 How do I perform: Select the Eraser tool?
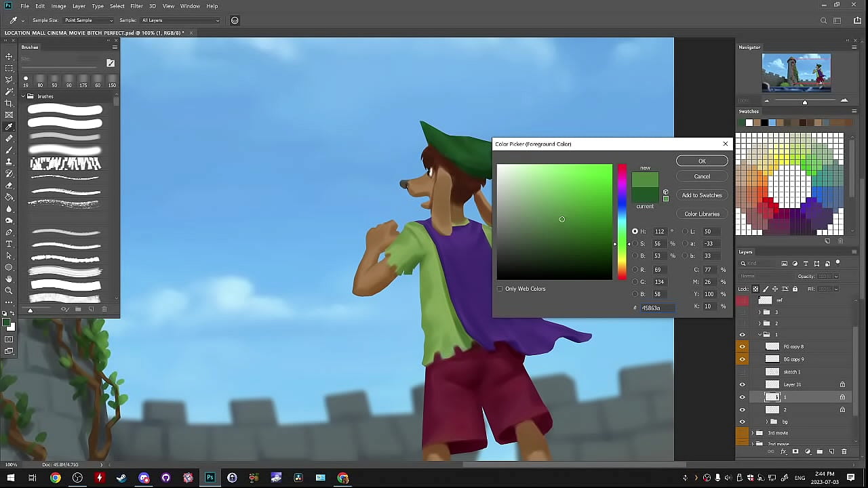(9, 185)
